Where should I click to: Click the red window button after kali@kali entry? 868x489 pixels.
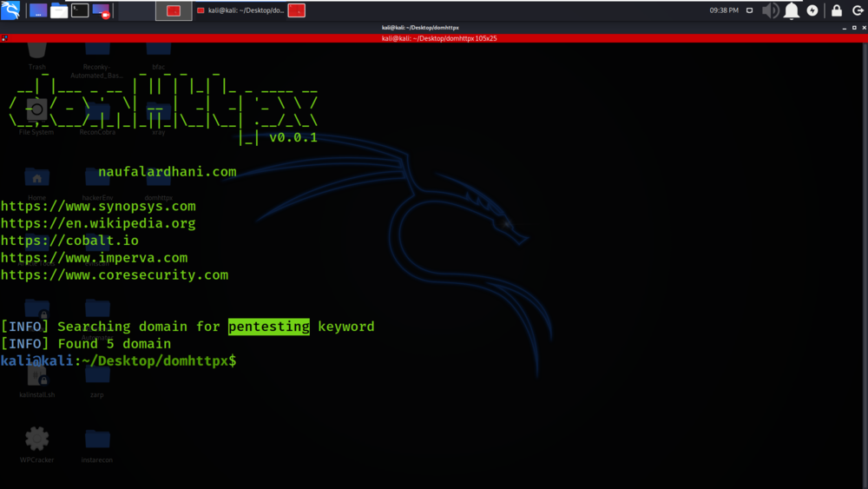(x=297, y=10)
